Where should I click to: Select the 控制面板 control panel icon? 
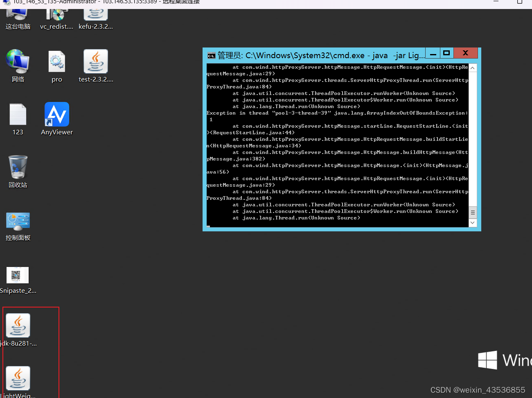pos(18,226)
